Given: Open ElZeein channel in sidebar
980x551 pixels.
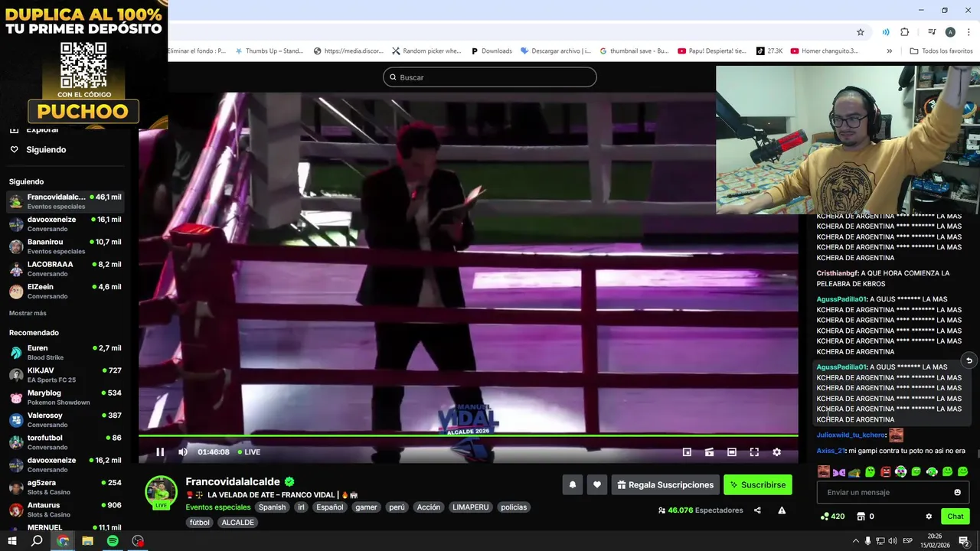Looking at the screenshot, I should tap(66, 291).
